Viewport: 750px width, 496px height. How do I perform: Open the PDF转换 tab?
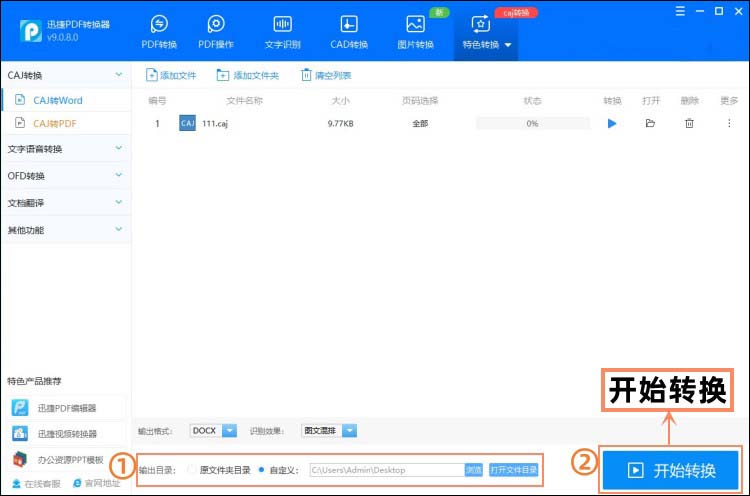pyautogui.click(x=159, y=32)
